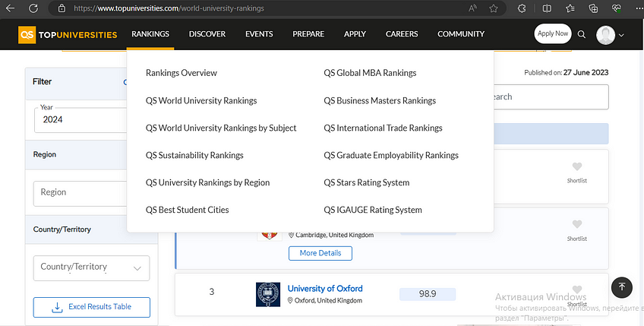
Task: Click the back to top arrow button
Action: pyautogui.click(x=622, y=287)
